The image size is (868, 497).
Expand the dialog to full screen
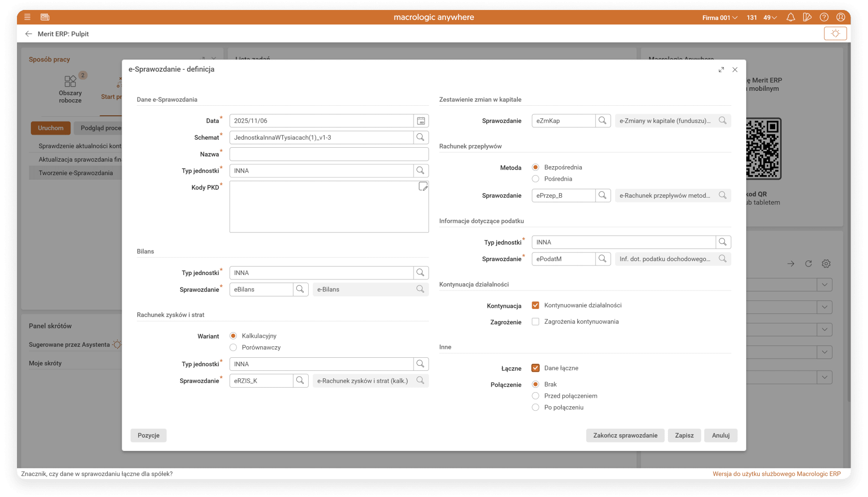(721, 70)
